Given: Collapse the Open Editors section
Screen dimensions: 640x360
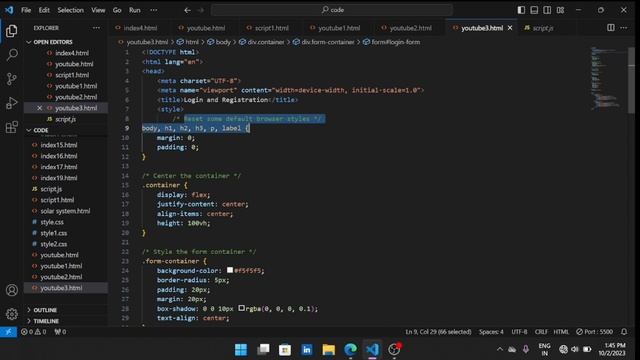Looking at the screenshot, I should click(53, 42).
